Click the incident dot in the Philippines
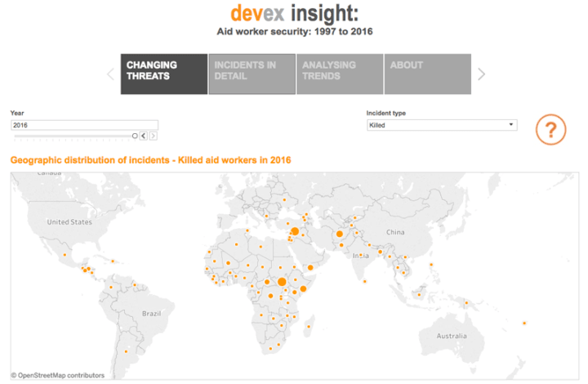 pos(431,265)
